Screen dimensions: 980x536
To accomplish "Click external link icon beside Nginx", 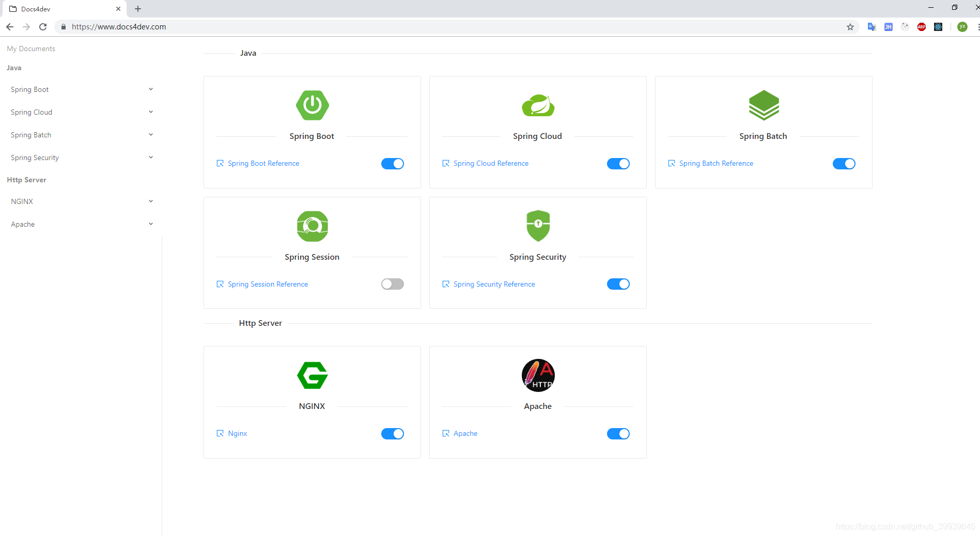I will point(220,433).
